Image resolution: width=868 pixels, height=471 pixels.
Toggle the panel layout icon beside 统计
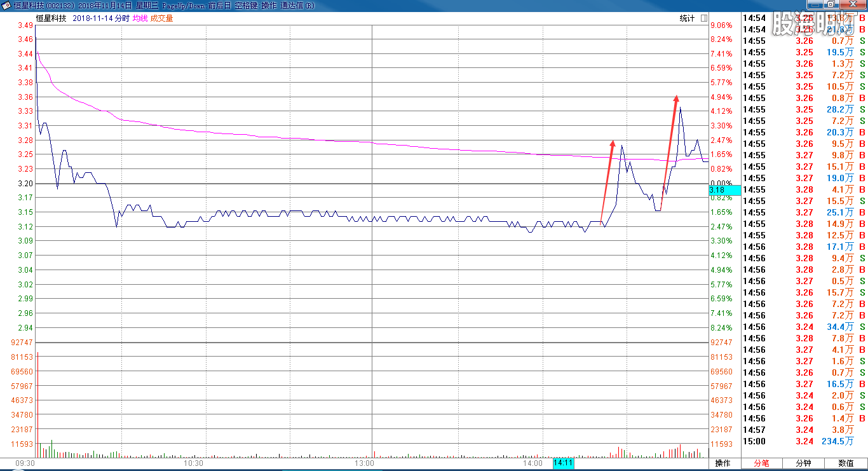tap(704, 18)
